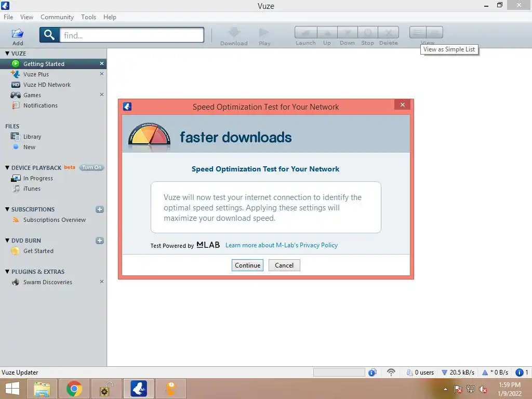Image resolution: width=532 pixels, height=399 pixels.
Task: Open M-Lab's Privacy Policy link
Action: pos(282,245)
